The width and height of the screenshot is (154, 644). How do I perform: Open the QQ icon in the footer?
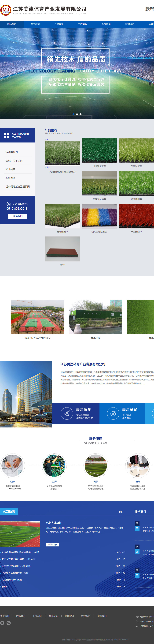tap(2, 623)
